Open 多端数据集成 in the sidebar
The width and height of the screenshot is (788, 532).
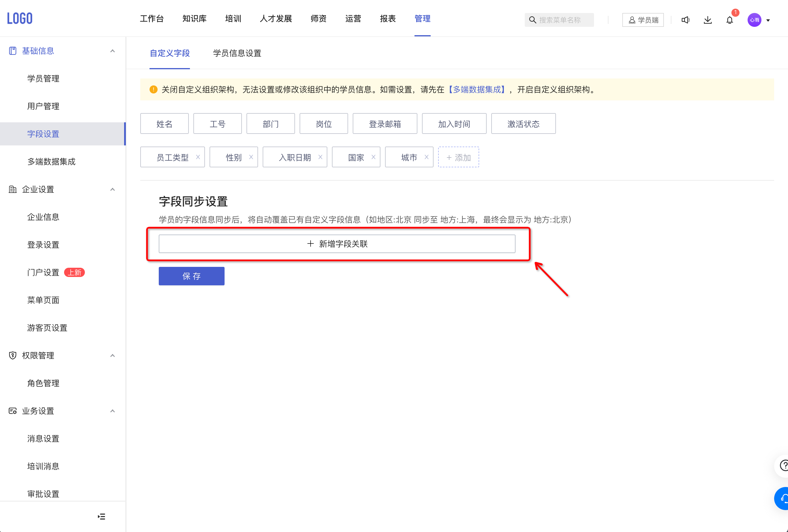click(51, 162)
